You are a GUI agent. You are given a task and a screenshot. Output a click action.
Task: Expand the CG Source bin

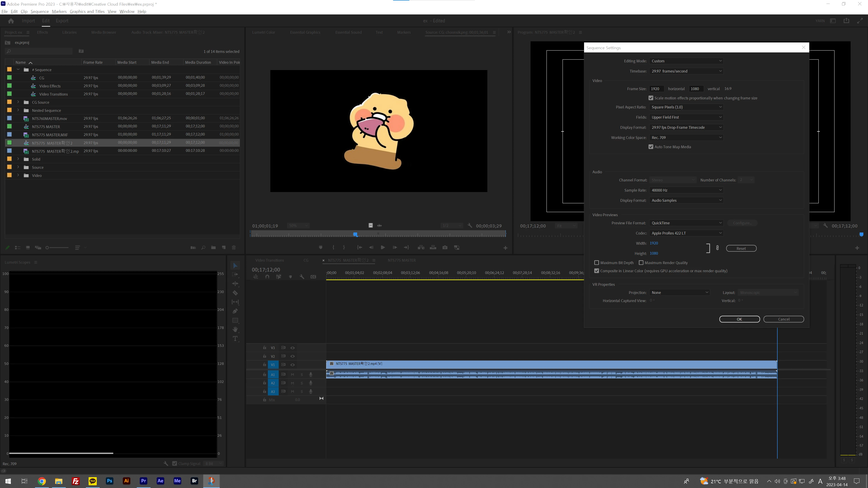[x=18, y=102]
